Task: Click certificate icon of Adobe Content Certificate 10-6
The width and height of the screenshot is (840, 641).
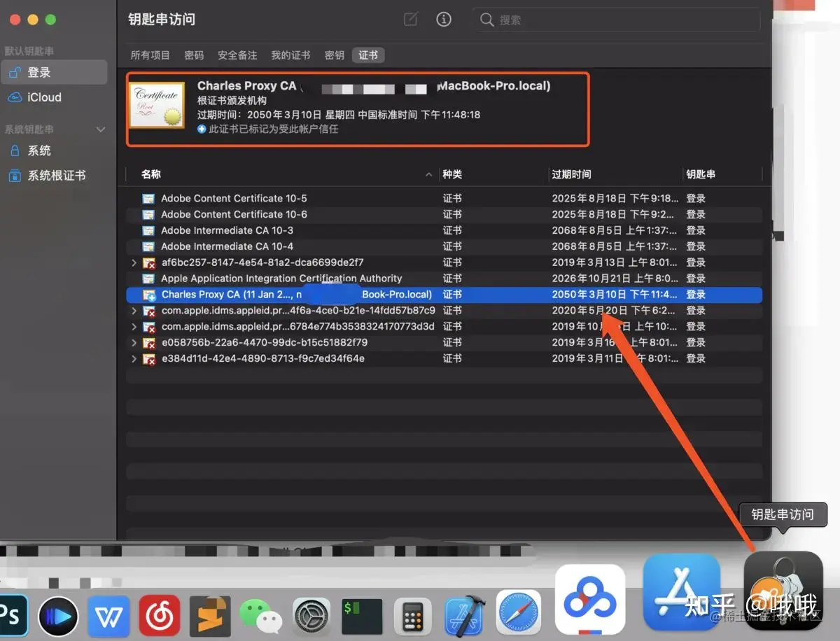Action: click(148, 215)
